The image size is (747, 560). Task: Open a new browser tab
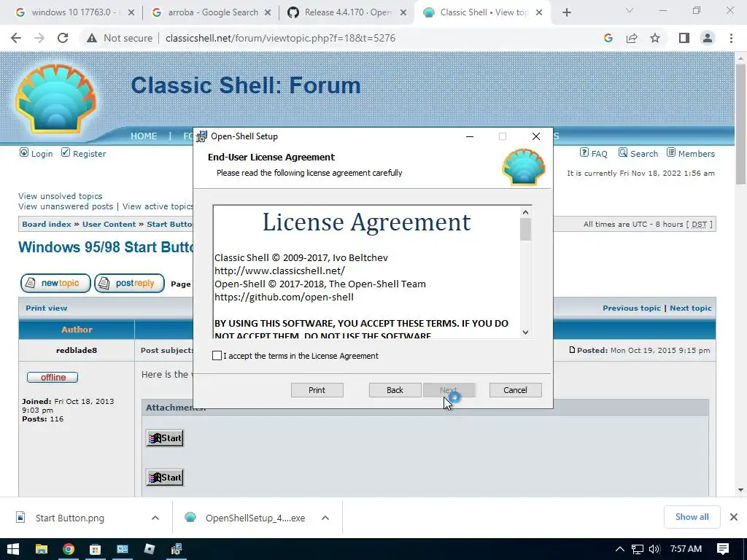click(566, 13)
